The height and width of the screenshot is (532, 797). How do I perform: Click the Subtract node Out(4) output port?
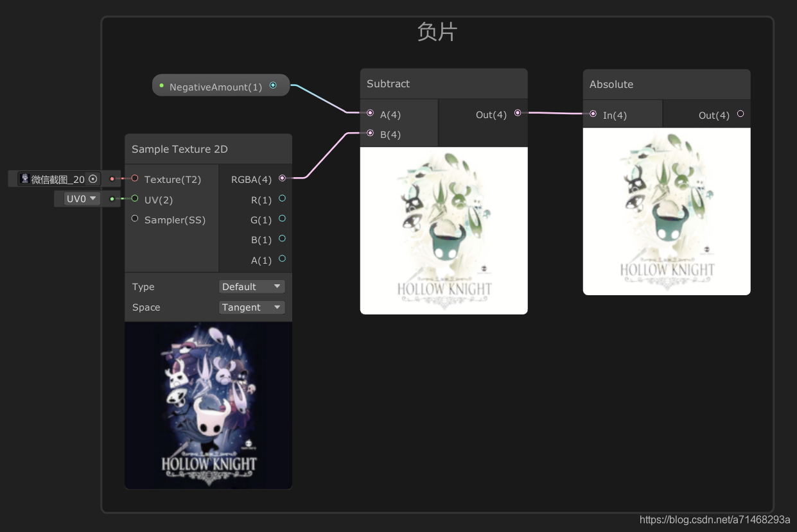[518, 113]
